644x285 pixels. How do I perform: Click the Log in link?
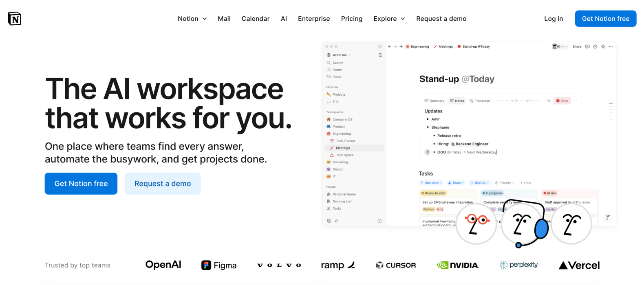tap(553, 19)
